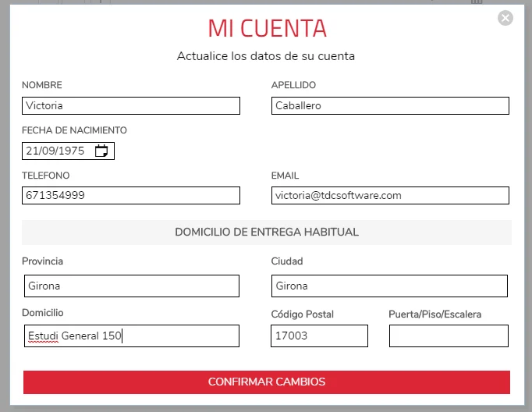
Task: Select the Telefono input field
Action: pyautogui.click(x=131, y=196)
